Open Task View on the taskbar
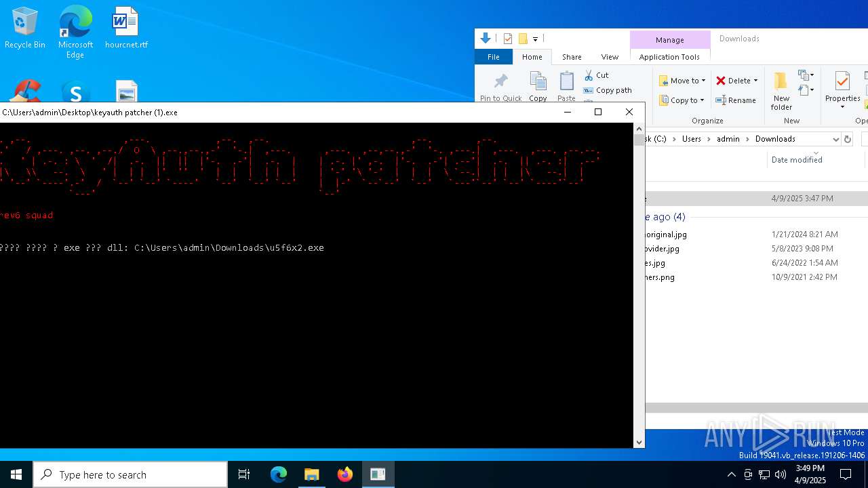The height and width of the screenshot is (488, 868). click(x=244, y=474)
